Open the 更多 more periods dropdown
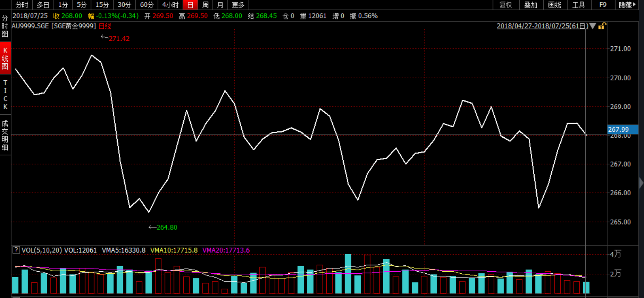 (x=238, y=5)
